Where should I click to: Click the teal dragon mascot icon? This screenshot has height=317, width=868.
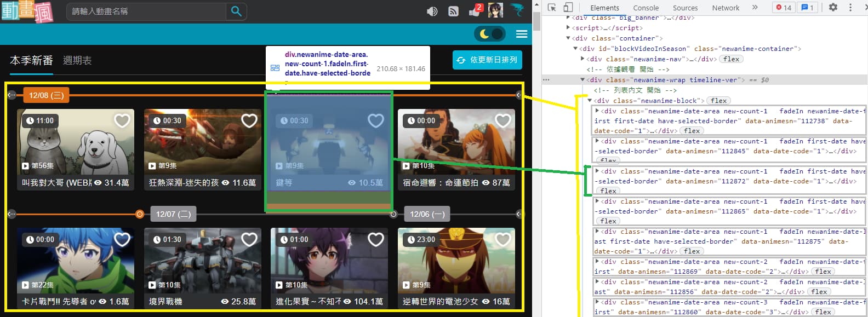coord(517,9)
